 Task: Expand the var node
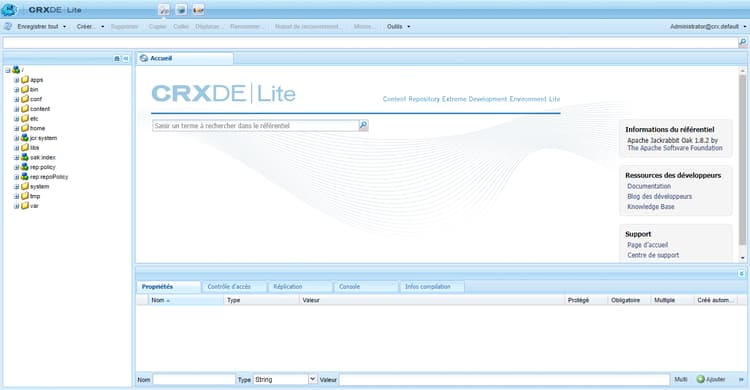(x=16, y=206)
